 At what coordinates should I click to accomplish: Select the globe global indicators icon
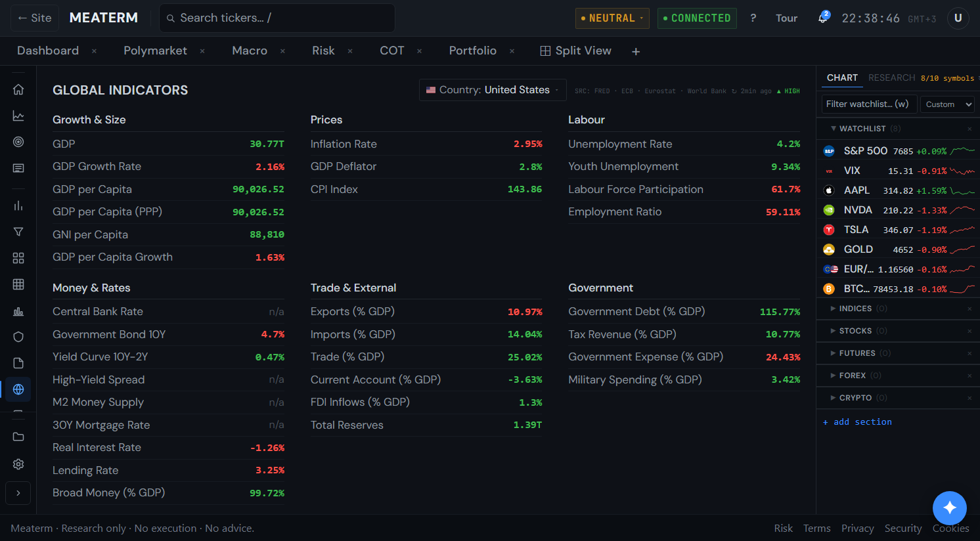18,389
